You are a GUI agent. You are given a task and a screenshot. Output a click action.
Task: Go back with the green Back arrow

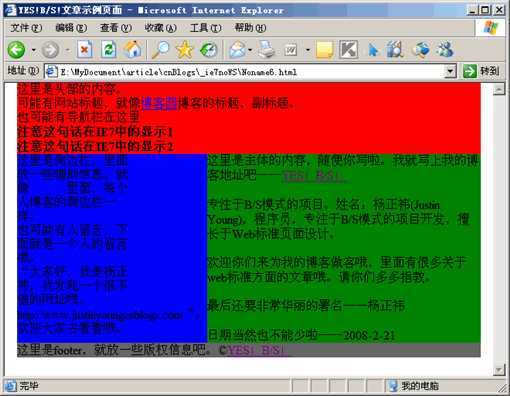[16, 50]
